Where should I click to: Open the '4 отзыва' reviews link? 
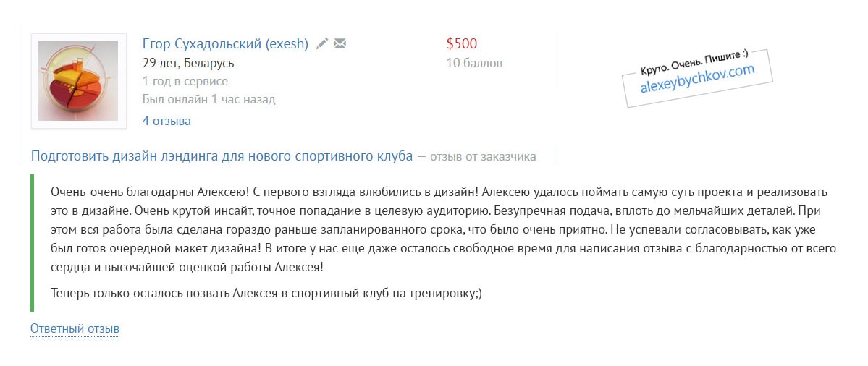pyautogui.click(x=167, y=121)
